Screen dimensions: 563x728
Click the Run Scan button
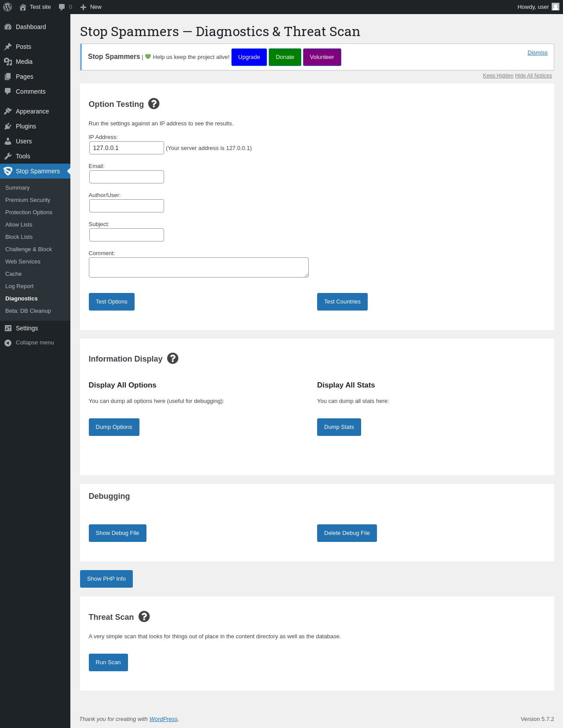[108, 662]
